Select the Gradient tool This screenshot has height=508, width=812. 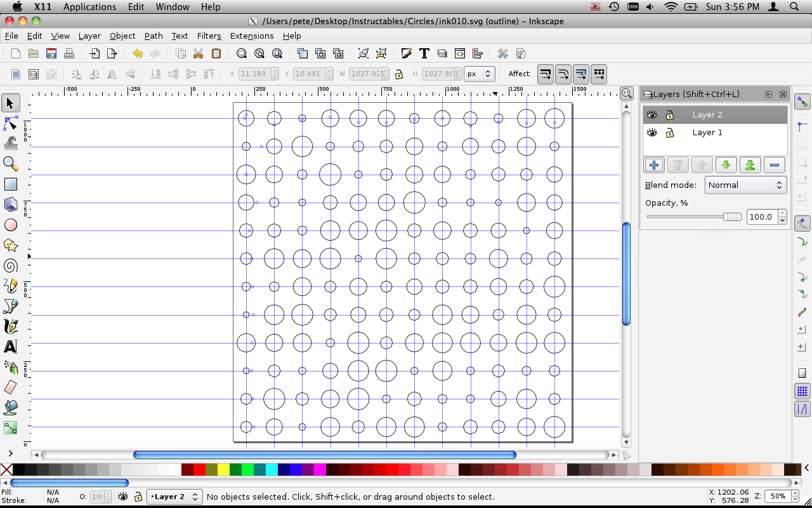tap(10, 428)
